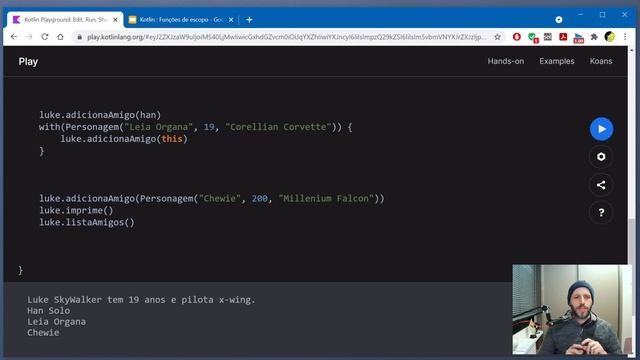Place cursor on luke.imprime() line

pyautogui.click(x=76, y=211)
